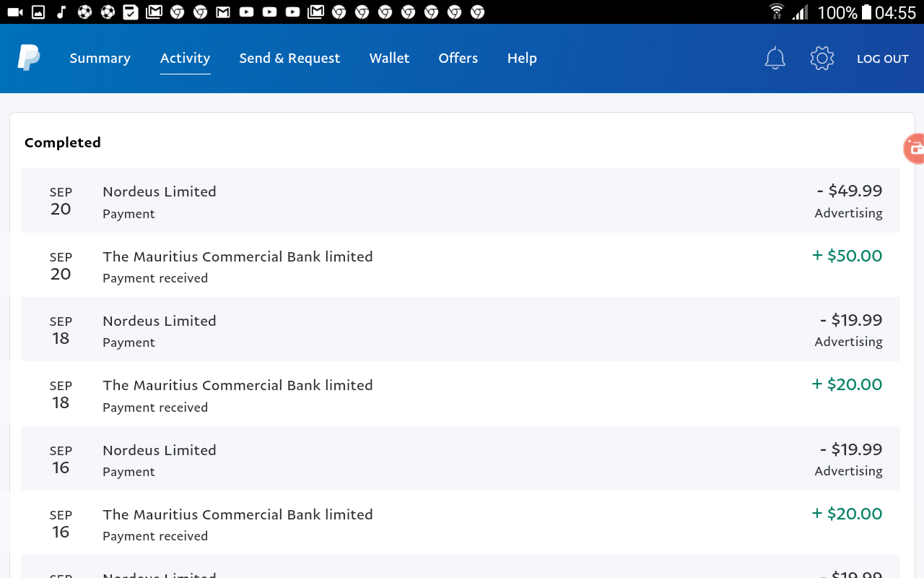The width and height of the screenshot is (924, 578).
Task: Tap the battery status icon
Action: [x=866, y=12]
